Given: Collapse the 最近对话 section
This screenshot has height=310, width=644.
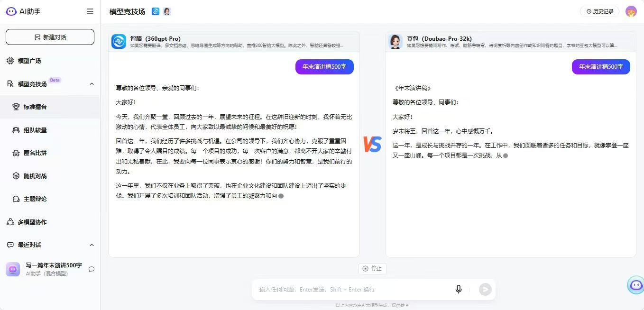Looking at the screenshot, I should pos(92,245).
